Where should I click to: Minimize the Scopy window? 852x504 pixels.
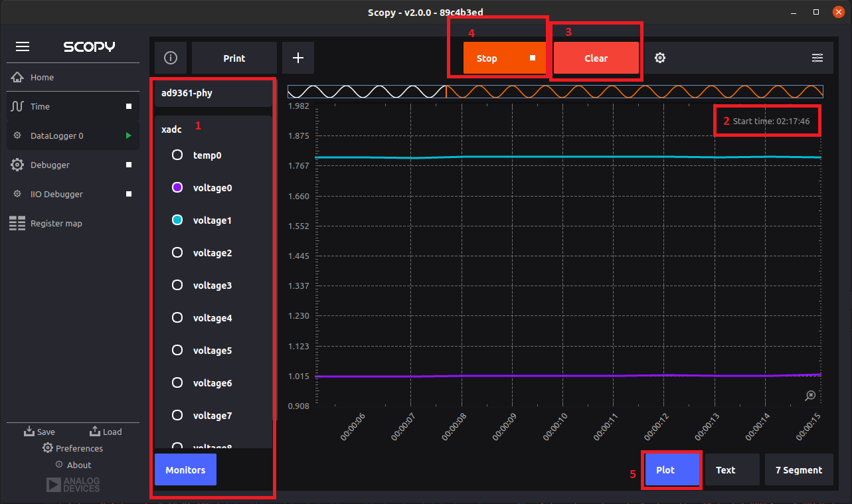pyautogui.click(x=794, y=12)
